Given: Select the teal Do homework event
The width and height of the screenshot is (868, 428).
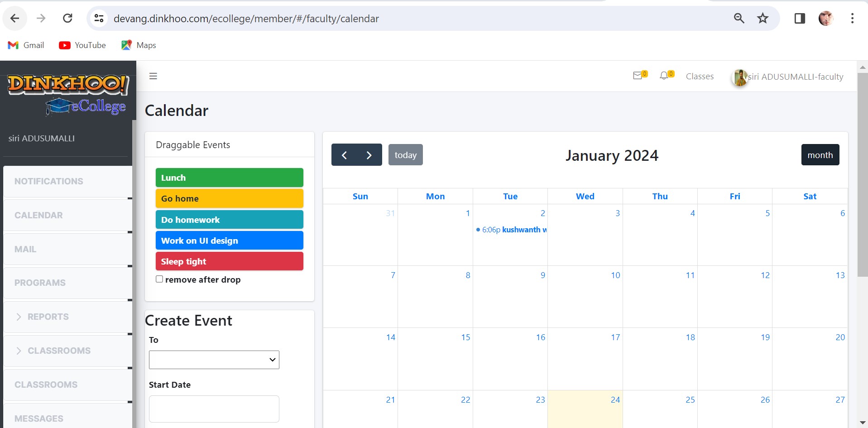Looking at the screenshot, I should click(x=230, y=220).
